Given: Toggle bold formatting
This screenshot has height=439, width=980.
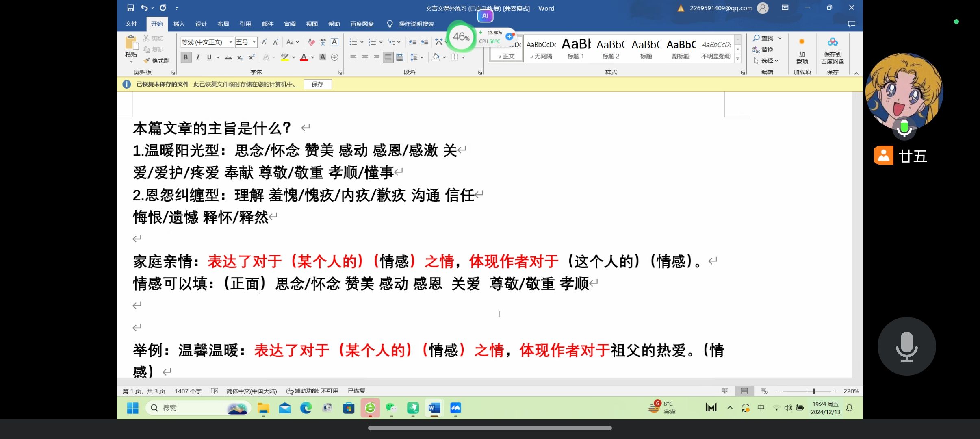Looking at the screenshot, I should [186, 57].
